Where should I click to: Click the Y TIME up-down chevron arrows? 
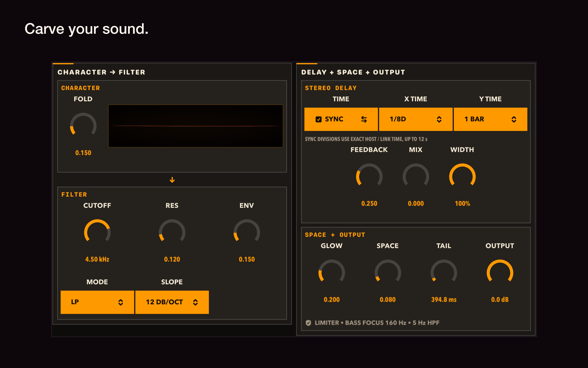click(514, 119)
